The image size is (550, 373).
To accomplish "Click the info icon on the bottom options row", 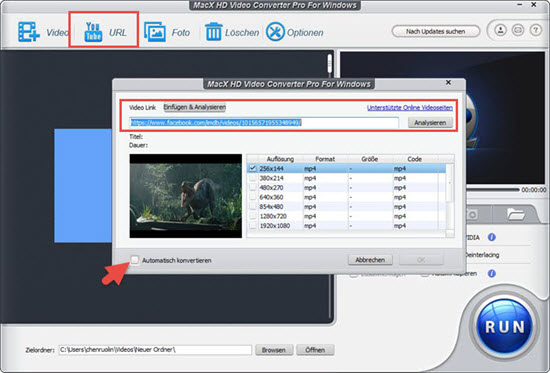I will coord(492,273).
